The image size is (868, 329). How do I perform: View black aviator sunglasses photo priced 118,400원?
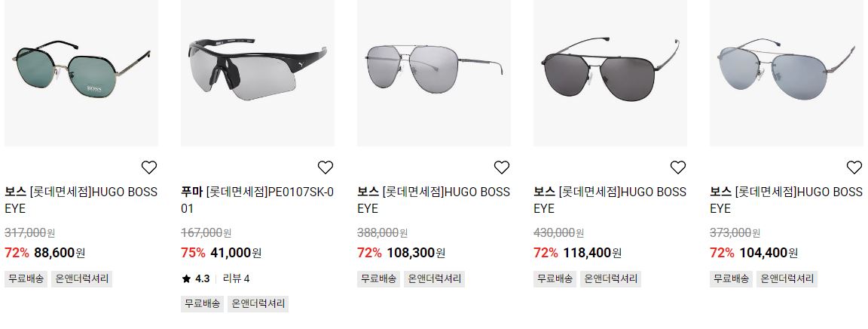click(610, 72)
